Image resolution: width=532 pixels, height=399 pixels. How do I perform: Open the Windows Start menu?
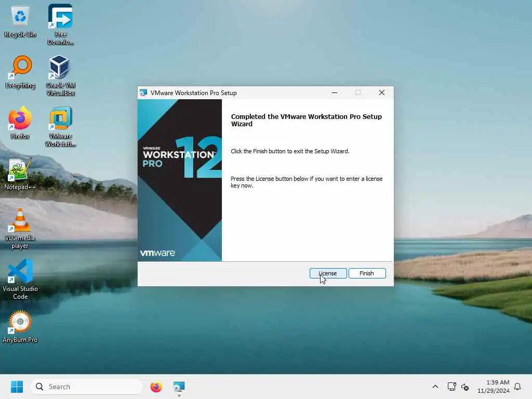17,387
